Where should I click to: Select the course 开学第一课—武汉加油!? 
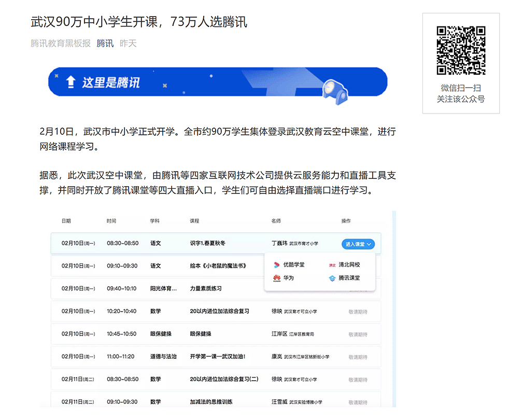(x=218, y=357)
